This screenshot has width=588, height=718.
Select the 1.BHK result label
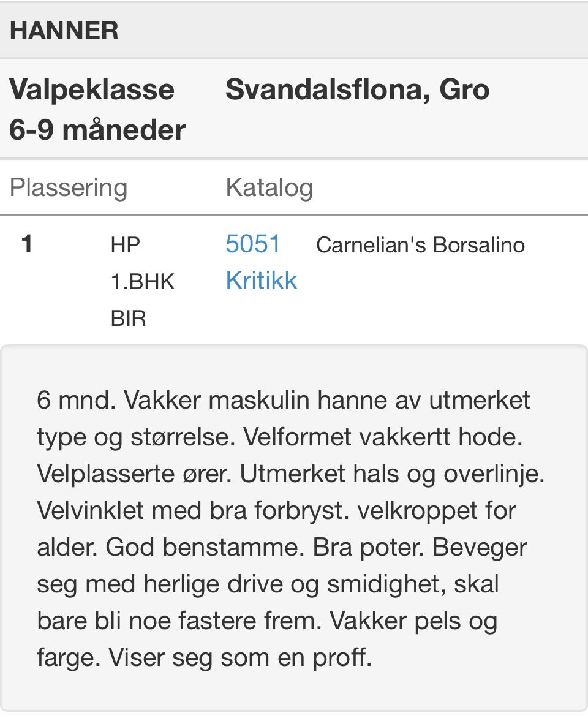143,282
